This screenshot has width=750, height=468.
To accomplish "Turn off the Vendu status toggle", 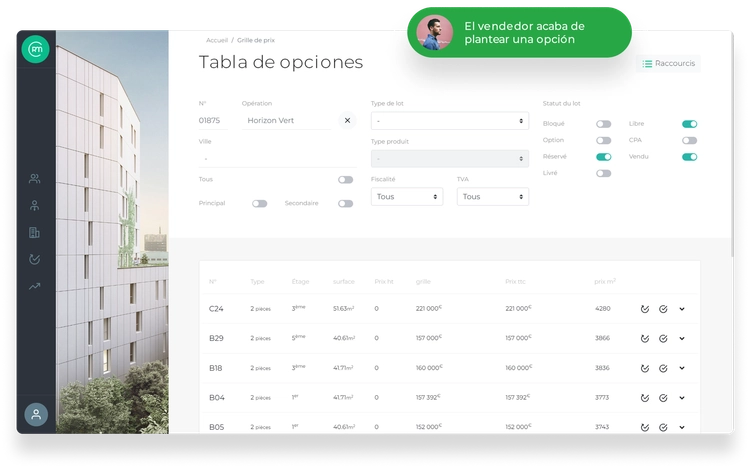I will pyautogui.click(x=689, y=157).
